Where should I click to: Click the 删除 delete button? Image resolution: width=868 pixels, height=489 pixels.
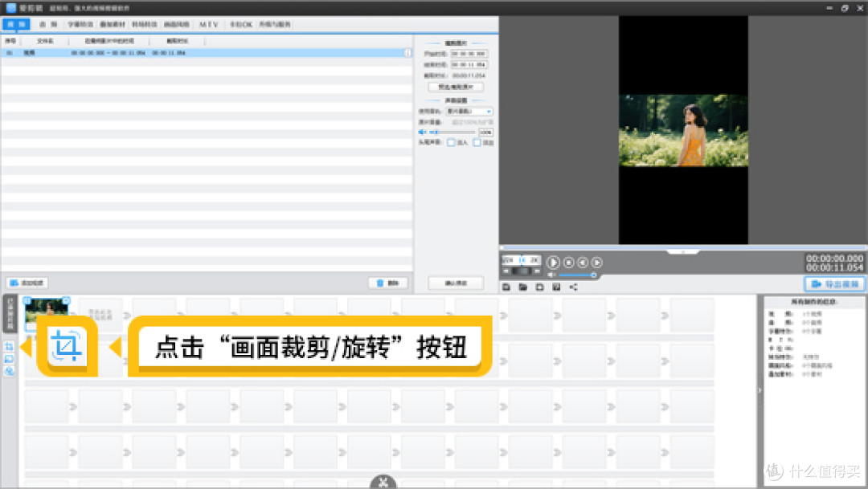388,283
